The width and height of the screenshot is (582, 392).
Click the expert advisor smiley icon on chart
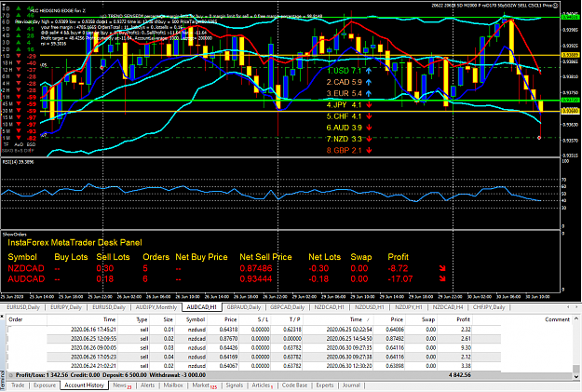(x=555, y=5)
